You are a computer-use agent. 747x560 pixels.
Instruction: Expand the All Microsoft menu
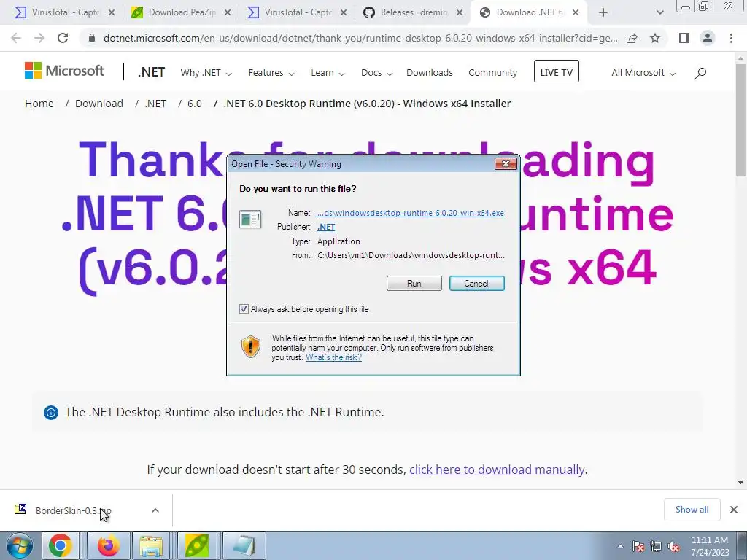tap(643, 73)
